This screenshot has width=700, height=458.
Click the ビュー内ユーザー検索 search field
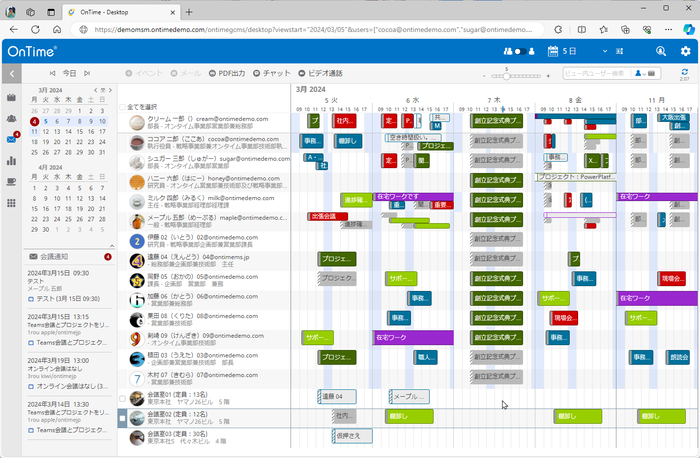point(596,73)
